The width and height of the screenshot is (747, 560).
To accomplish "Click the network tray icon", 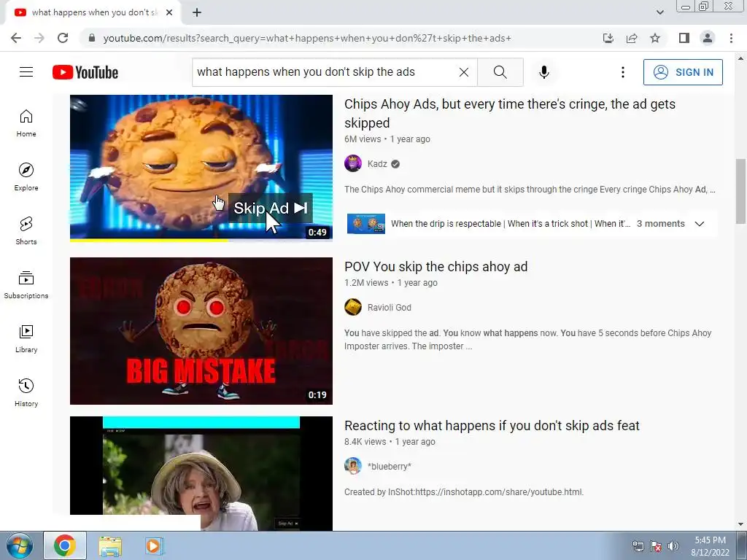I will click(638, 545).
